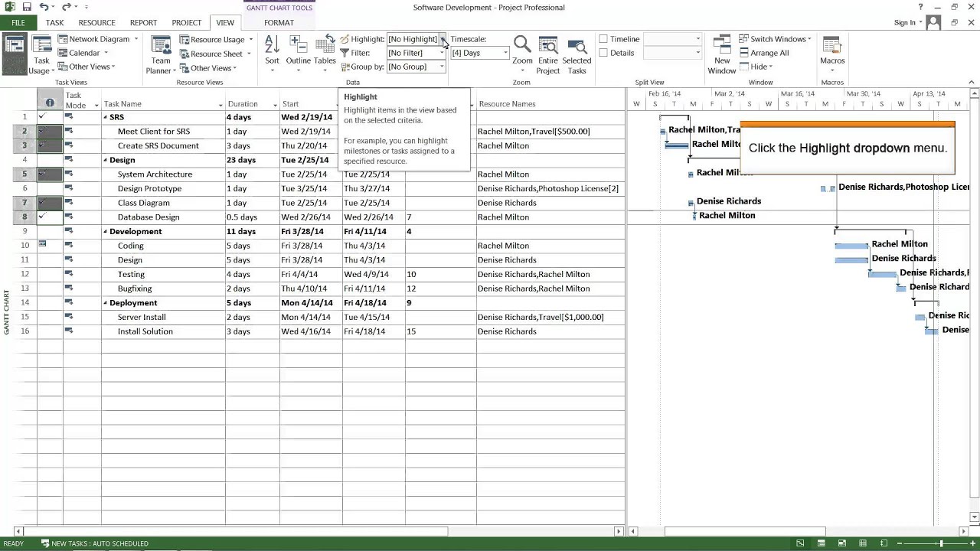Click the Save icon in quick access toolbar
The height and width of the screenshot is (551, 980).
pos(26,7)
